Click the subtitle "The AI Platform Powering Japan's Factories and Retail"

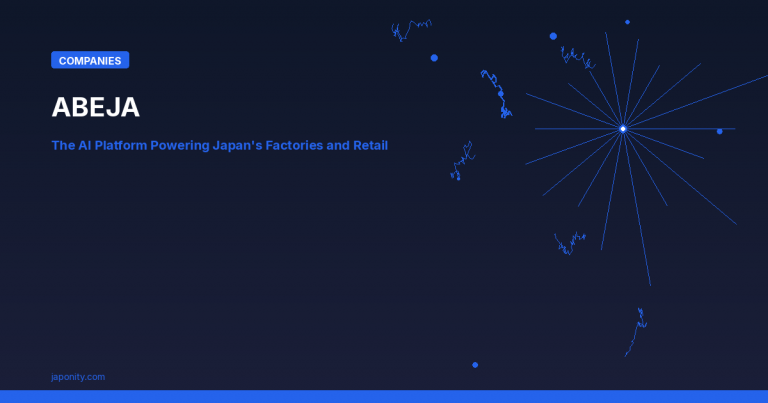[x=219, y=145]
